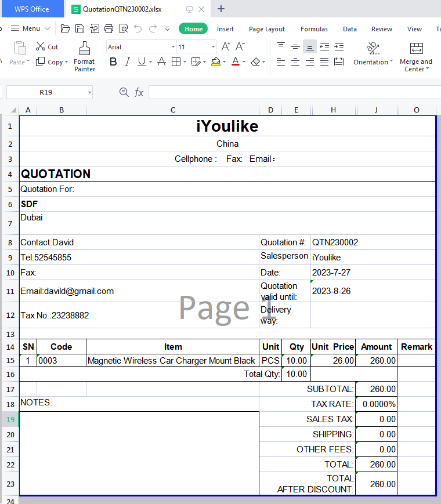The width and height of the screenshot is (441, 504).
Task: Toggle underline formatting
Action: [x=142, y=61]
